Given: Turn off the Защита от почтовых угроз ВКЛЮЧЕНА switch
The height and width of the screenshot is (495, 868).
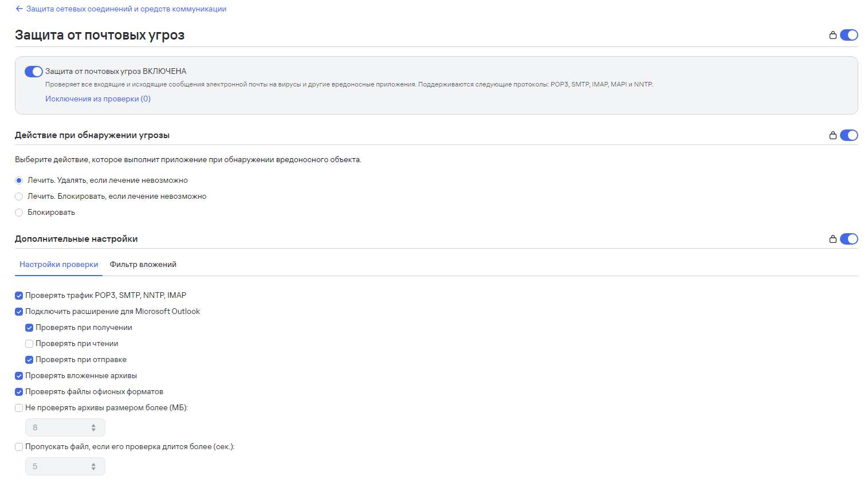Looking at the screenshot, I should click(x=34, y=72).
